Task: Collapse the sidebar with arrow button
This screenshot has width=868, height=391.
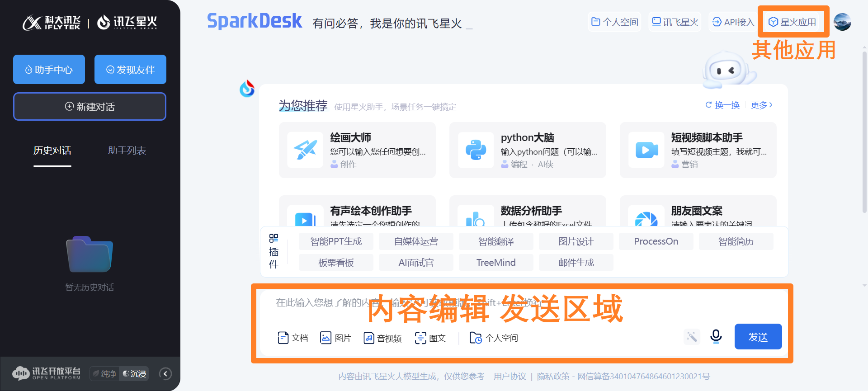Action: tap(165, 374)
